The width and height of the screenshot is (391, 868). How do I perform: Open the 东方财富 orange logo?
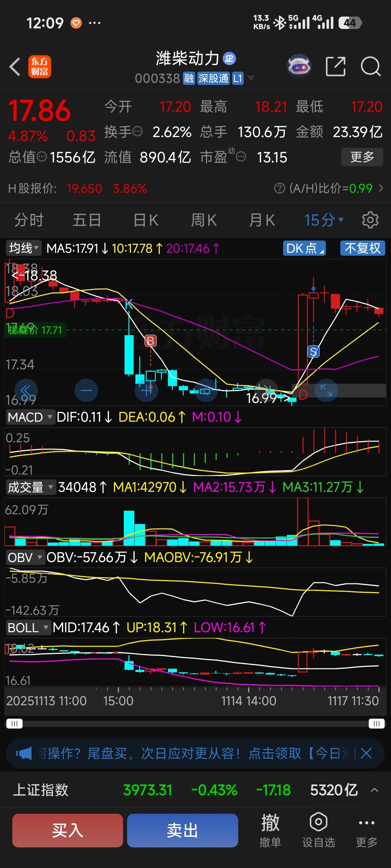click(x=40, y=67)
